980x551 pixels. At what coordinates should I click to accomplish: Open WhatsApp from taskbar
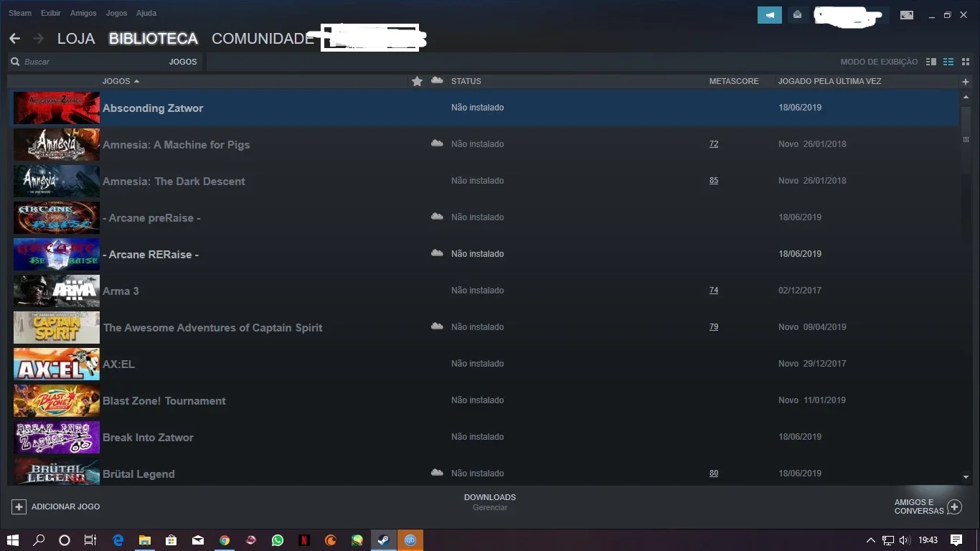point(278,540)
